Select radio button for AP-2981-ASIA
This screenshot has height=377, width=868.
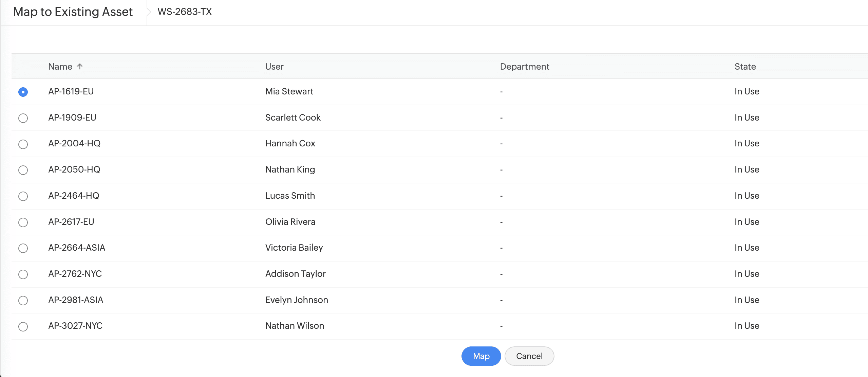pyautogui.click(x=23, y=301)
